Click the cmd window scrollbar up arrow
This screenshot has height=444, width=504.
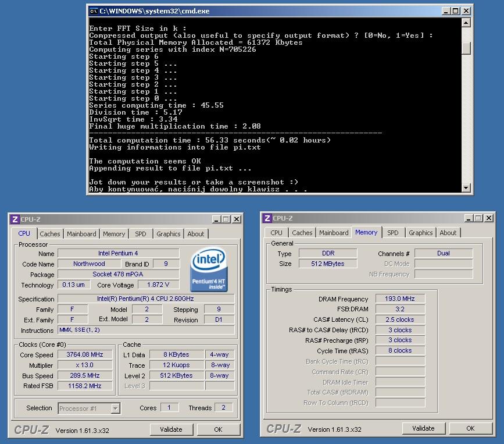point(466,23)
